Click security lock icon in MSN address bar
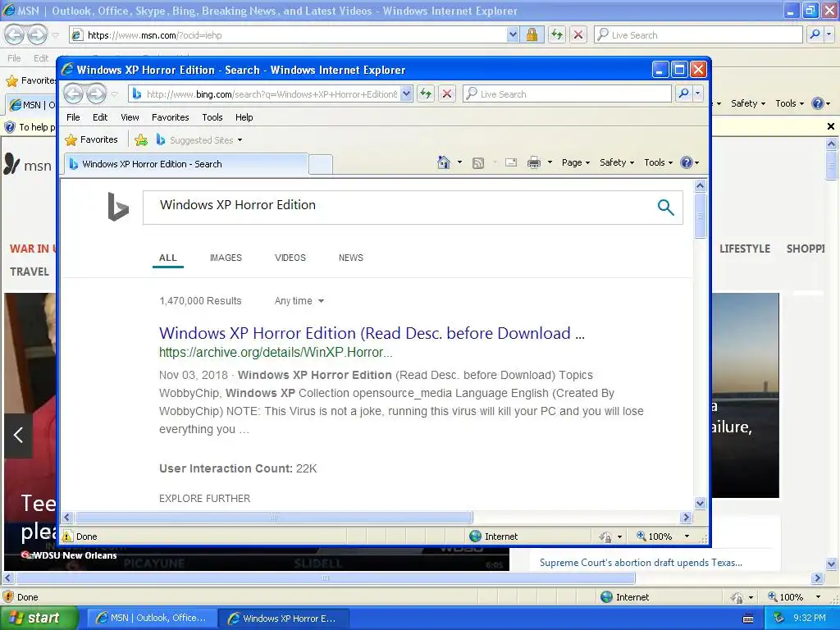 pyautogui.click(x=532, y=34)
